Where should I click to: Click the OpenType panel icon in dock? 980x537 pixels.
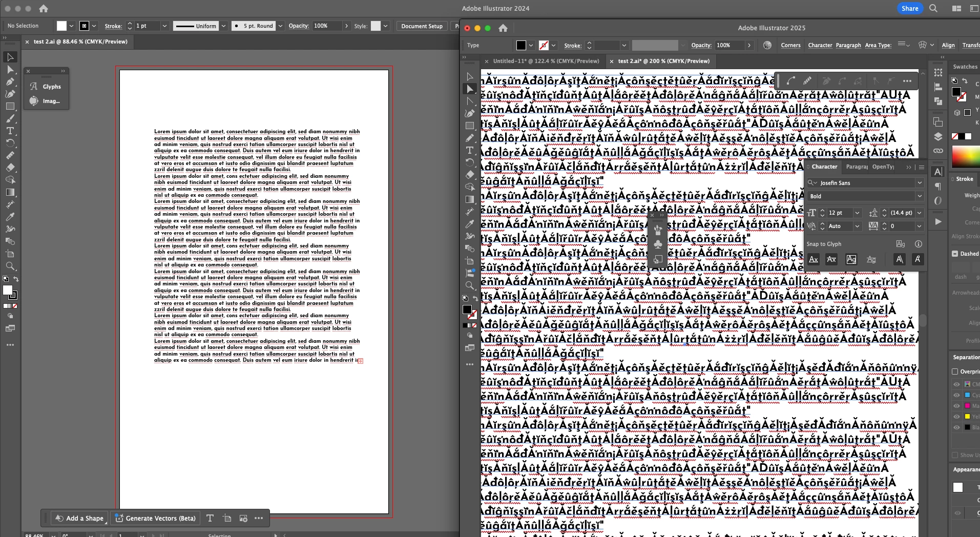point(938,201)
